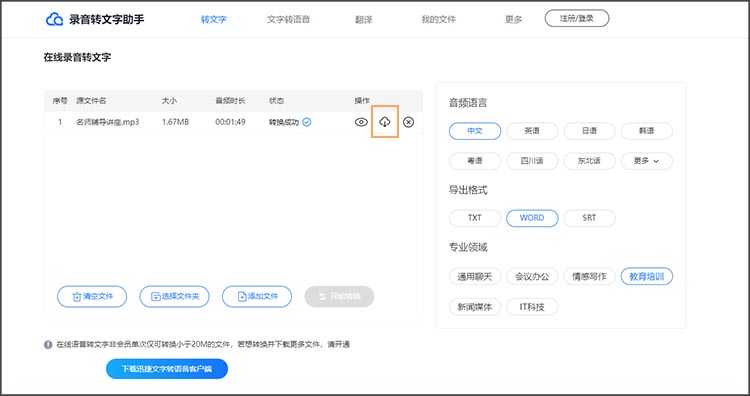750x396 pixels.
Task: Select 东北话 audio language
Action: 590,161
